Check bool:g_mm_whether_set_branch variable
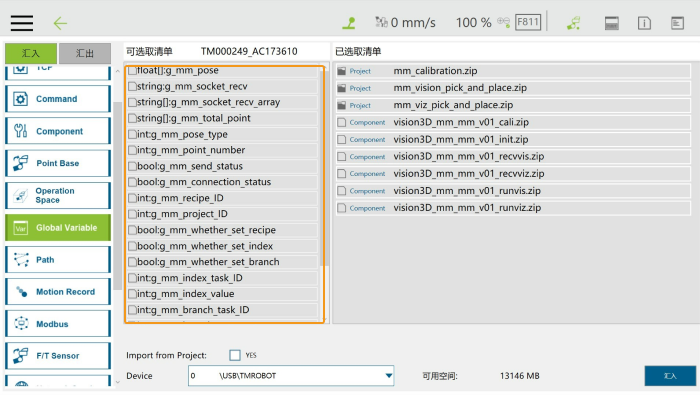The image size is (700, 395). coord(132,262)
